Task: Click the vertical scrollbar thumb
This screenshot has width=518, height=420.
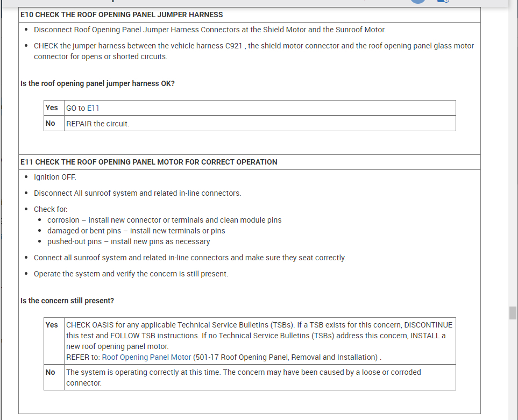Action: coord(513,313)
